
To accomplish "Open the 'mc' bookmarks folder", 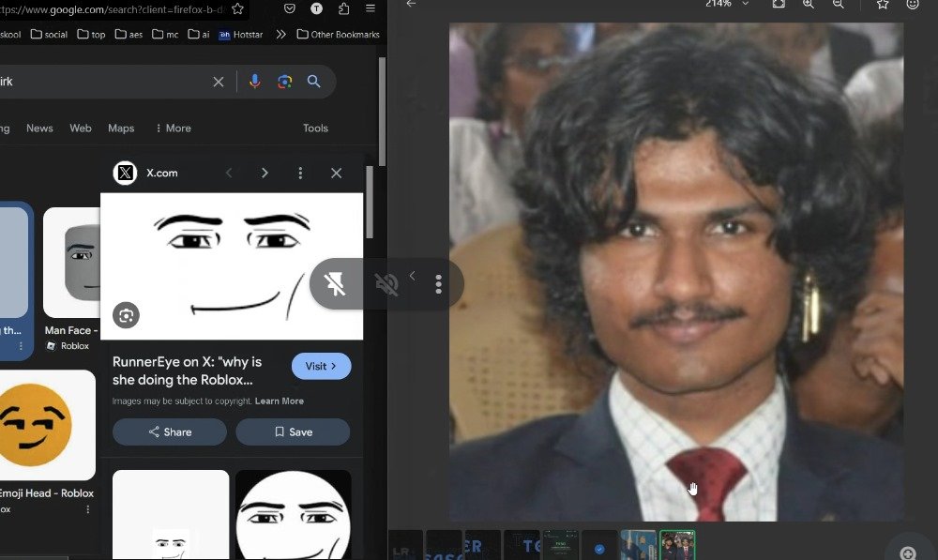I will click(x=165, y=34).
